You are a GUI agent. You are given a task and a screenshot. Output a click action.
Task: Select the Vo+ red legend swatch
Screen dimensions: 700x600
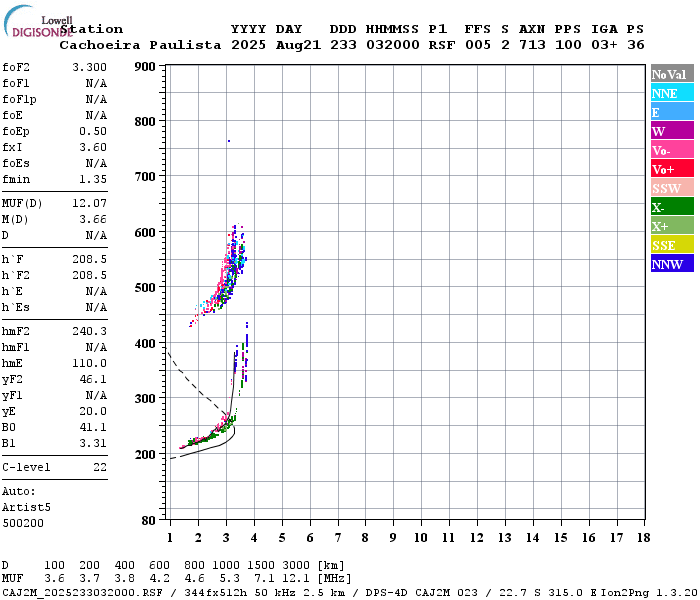point(672,168)
